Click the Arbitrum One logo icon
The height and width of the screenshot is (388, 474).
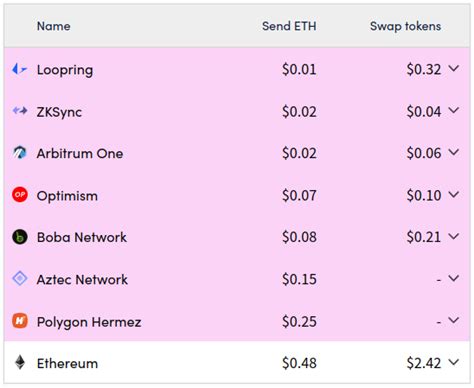(20, 153)
